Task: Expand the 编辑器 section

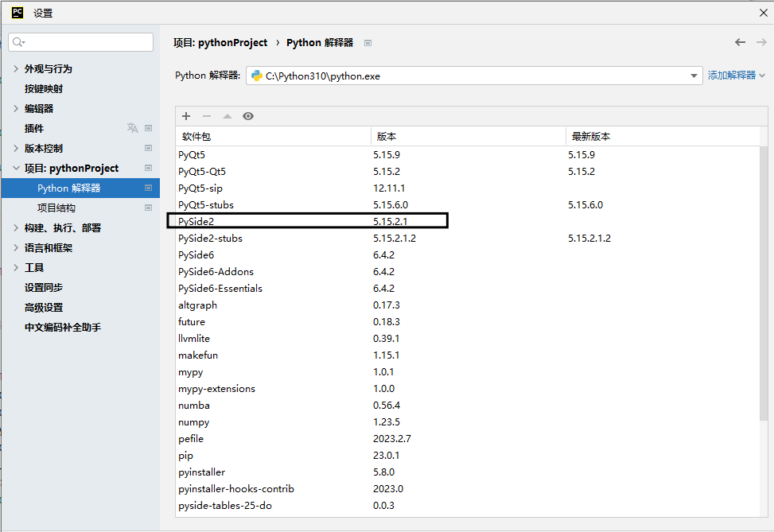Action: click(16, 109)
